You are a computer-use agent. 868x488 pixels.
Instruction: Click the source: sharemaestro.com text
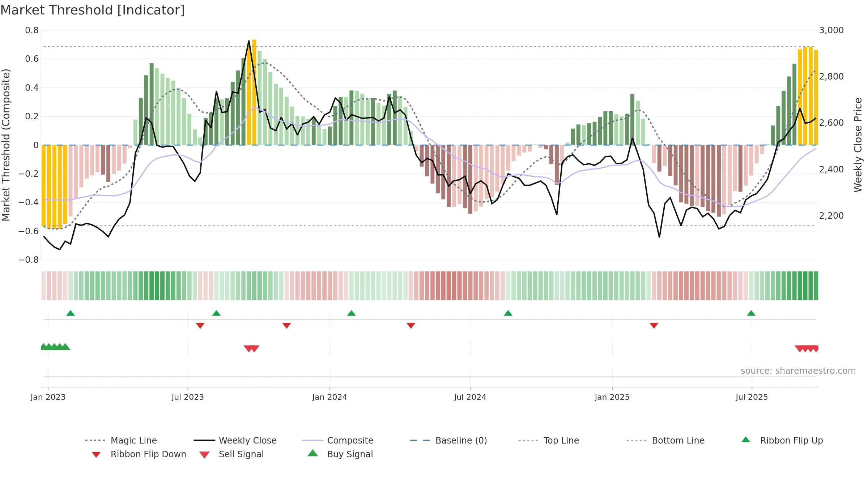(798, 371)
